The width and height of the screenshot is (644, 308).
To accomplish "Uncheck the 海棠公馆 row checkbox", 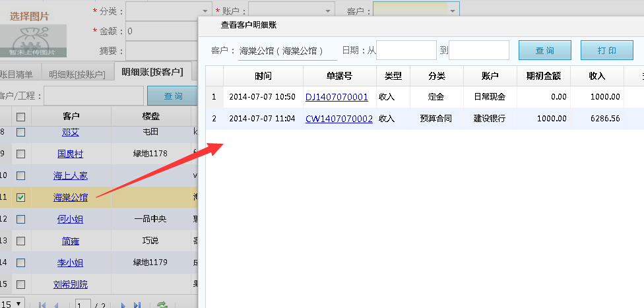I will [x=20, y=197].
